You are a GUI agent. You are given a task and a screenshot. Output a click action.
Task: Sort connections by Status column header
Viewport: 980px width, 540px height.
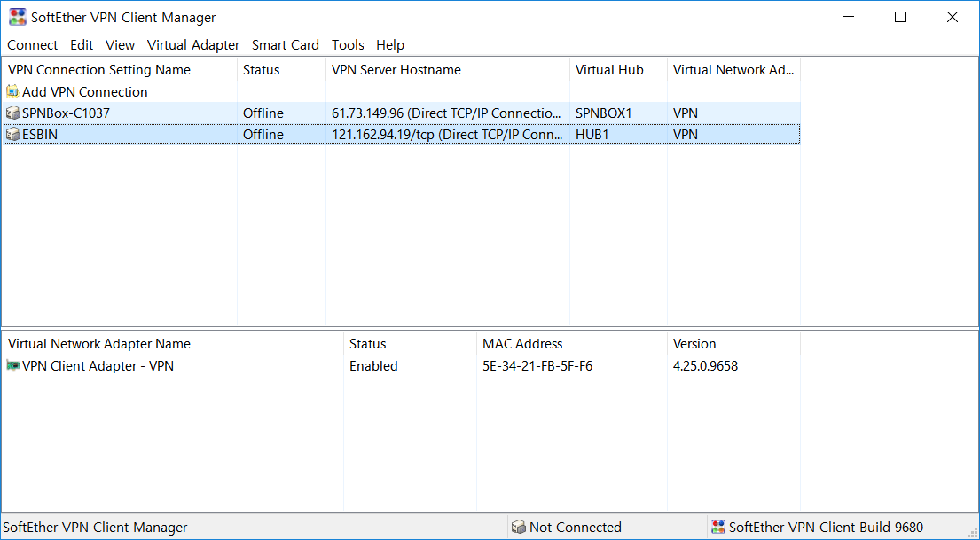pos(282,70)
